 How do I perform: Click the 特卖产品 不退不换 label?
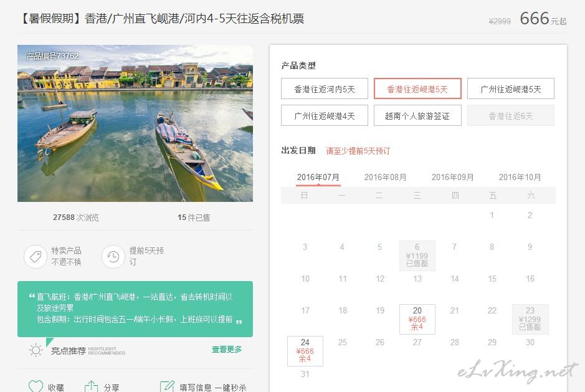(67, 256)
